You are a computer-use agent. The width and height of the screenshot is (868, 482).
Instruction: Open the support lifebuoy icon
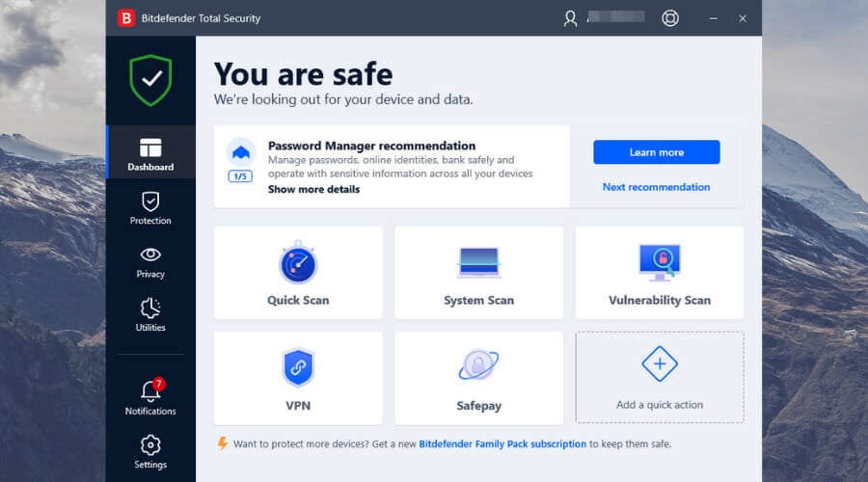click(670, 18)
